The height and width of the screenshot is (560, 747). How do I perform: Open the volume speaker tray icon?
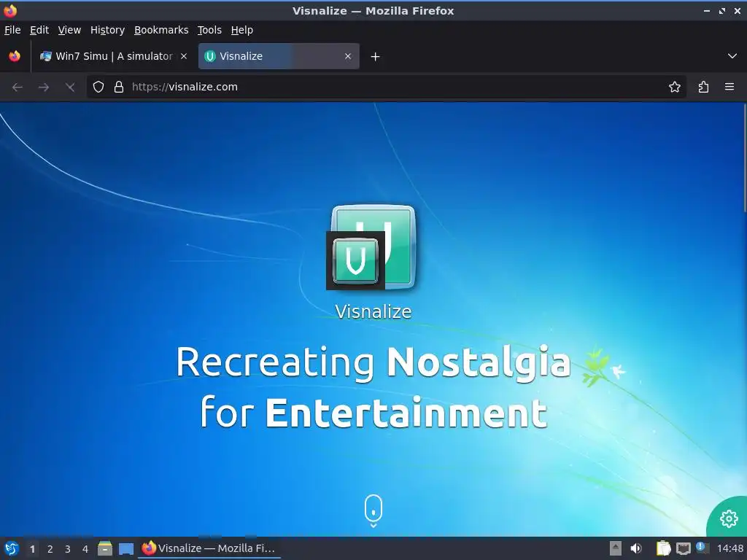pos(635,548)
